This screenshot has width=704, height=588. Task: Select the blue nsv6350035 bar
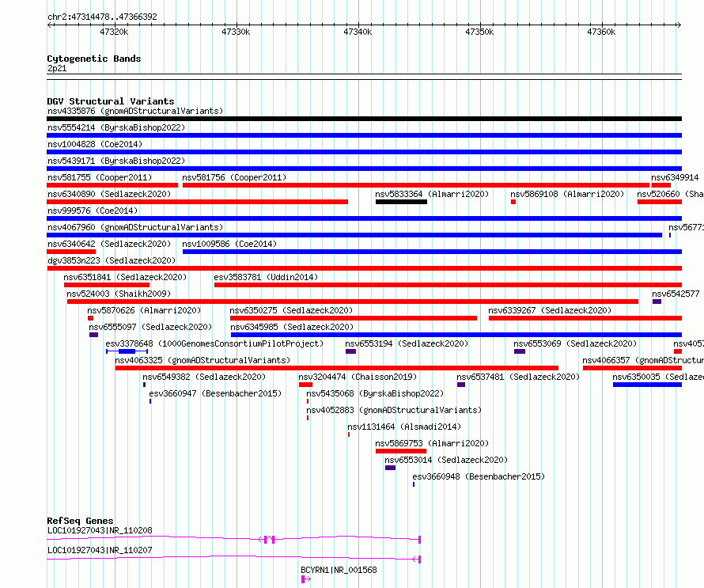(x=647, y=385)
